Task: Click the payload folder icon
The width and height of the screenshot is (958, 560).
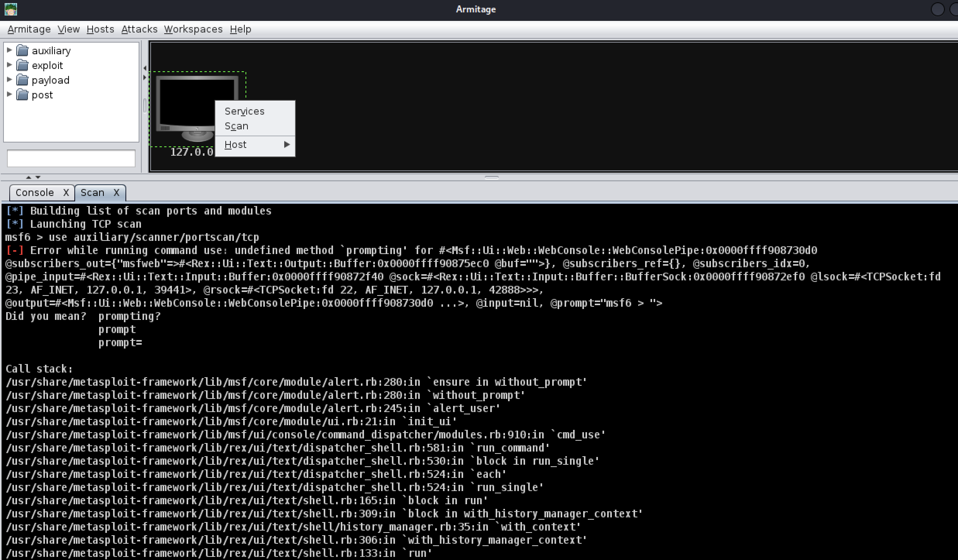Action: [22, 80]
